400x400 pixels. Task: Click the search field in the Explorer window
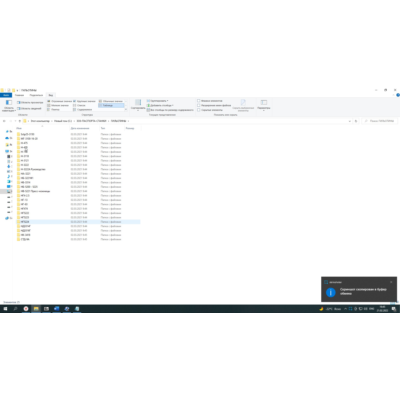pos(380,121)
